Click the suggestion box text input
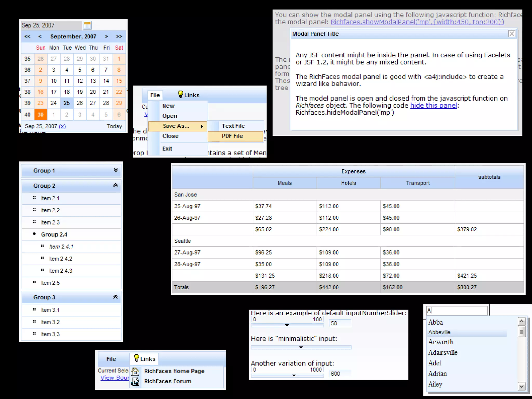532x399 pixels. pyautogui.click(x=457, y=310)
